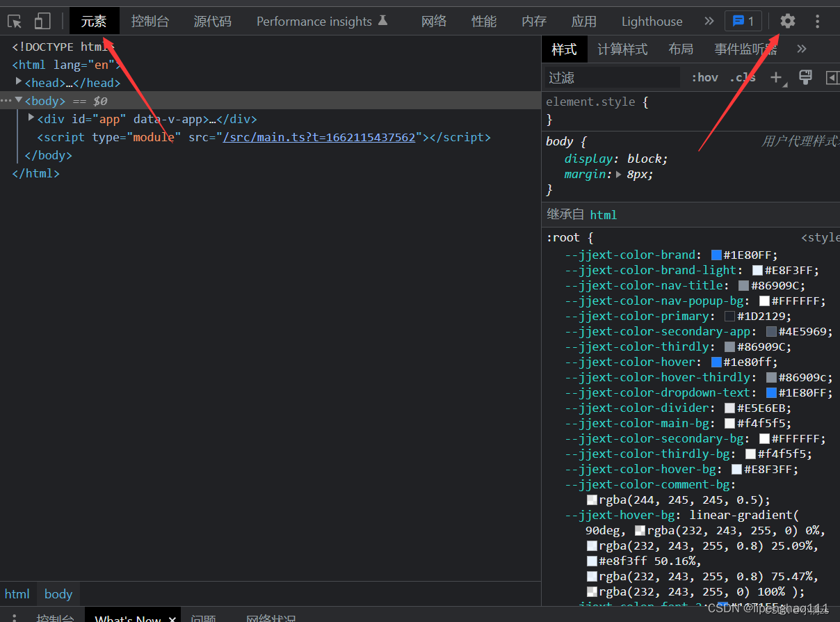Open the 应用 tab
The height and width of the screenshot is (622, 840).
coord(584,21)
